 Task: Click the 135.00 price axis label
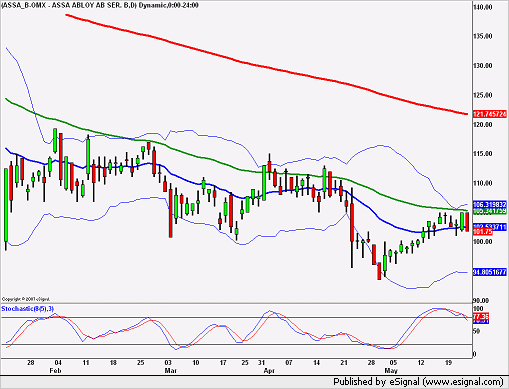[x=483, y=36]
